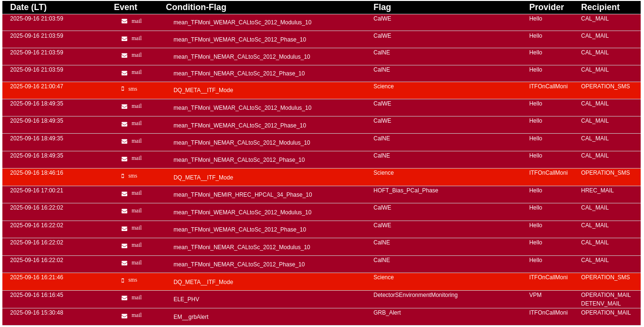The width and height of the screenshot is (644, 327).
Task: Click sms phone icon in 18:46:16 row
Action: click(123, 176)
